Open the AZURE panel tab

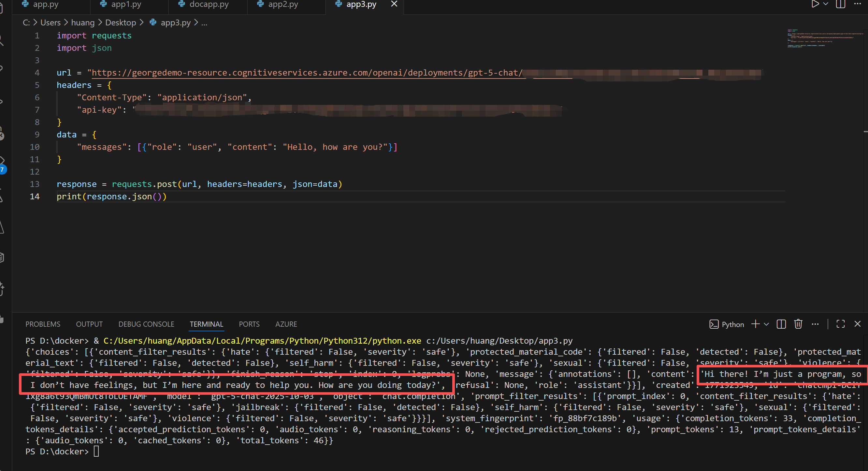286,324
